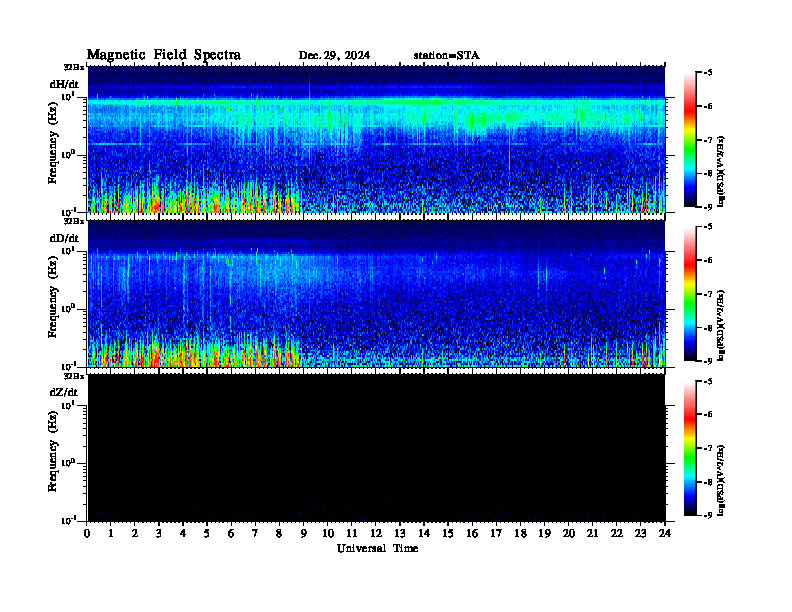Click the PSD units label beside dH/dt color bar
Image resolution: width=792 pixels, height=612 pixels.
(722, 171)
